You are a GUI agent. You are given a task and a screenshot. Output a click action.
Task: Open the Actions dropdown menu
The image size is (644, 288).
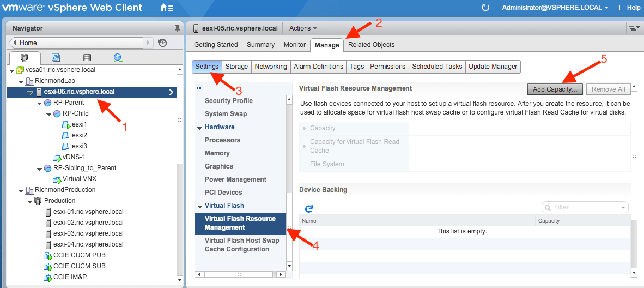[303, 28]
